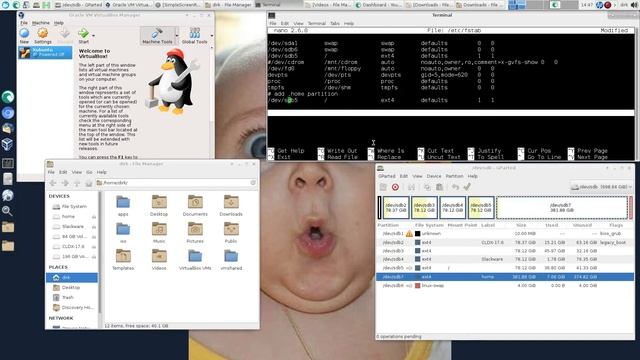
Task: Click eject icon next to CLDX-17.0
Action: (94, 247)
